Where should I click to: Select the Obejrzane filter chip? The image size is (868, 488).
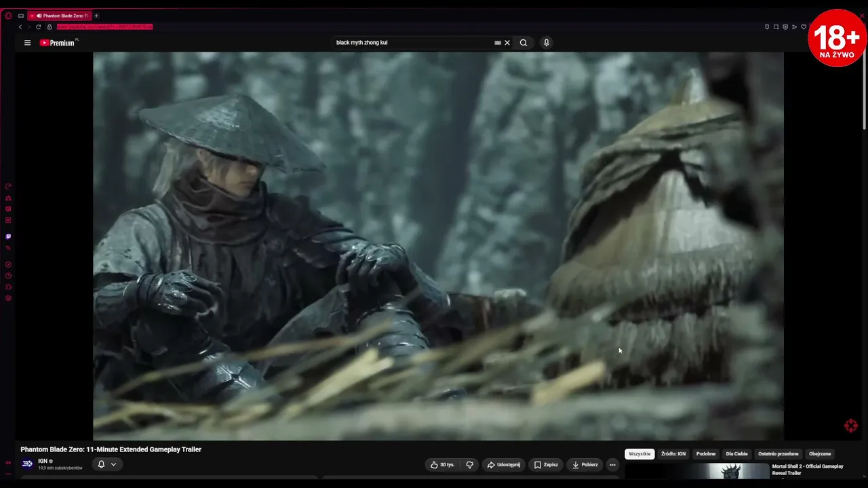pyautogui.click(x=820, y=454)
